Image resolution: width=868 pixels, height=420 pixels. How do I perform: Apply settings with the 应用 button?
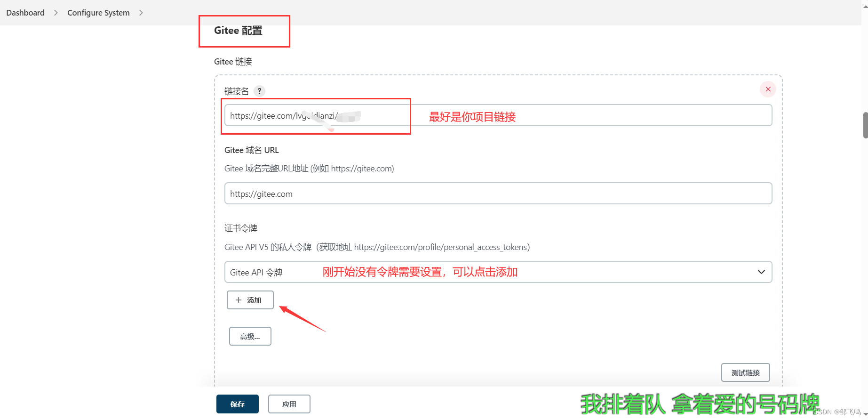[289, 404]
